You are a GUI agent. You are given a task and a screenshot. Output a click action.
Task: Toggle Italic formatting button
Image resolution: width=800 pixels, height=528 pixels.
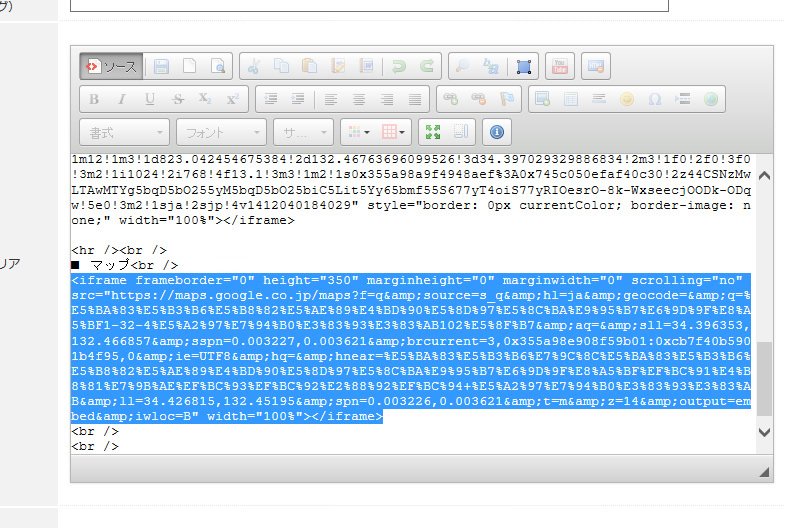pyautogui.click(x=121, y=99)
